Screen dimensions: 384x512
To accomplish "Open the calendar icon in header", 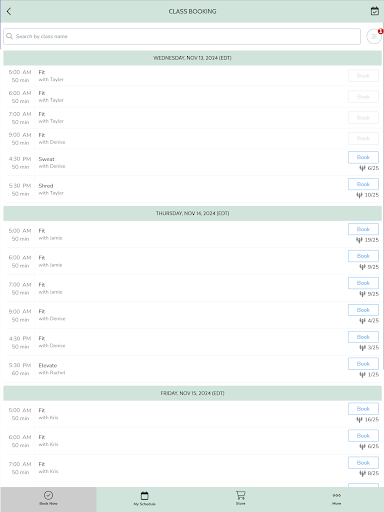I will click(x=375, y=11).
